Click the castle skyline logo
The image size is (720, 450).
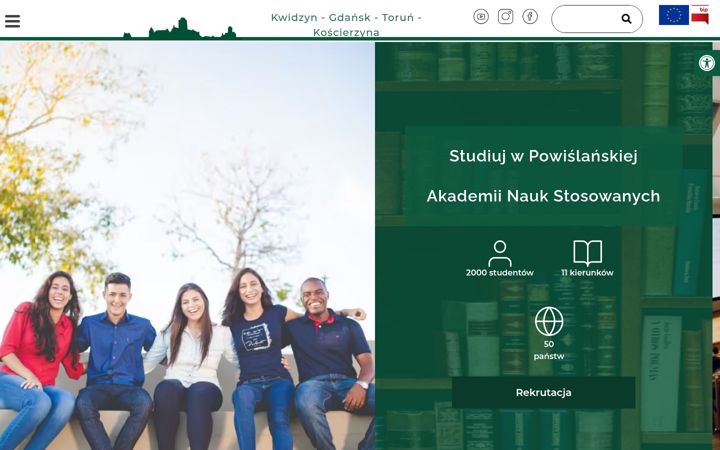pyautogui.click(x=180, y=28)
